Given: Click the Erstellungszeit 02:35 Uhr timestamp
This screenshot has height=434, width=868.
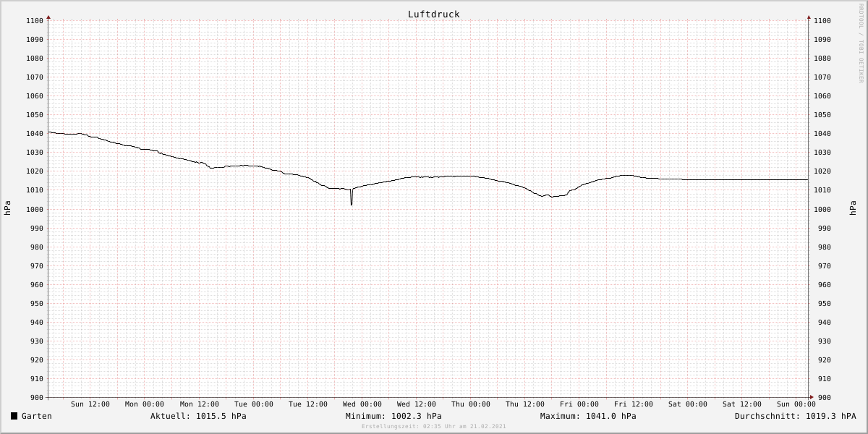Looking at the screenshot, I should [x=434, y=426].
